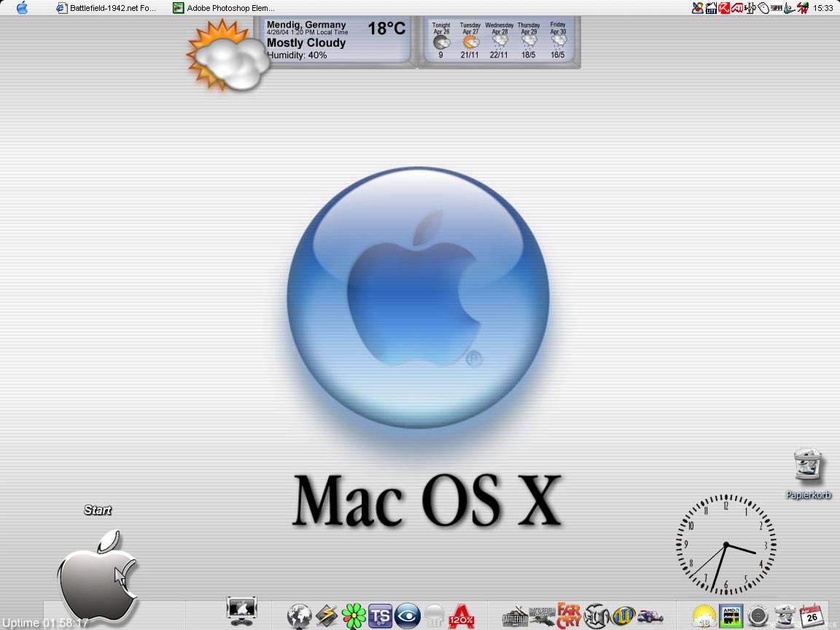This screenshot has height=630, width=840.
Task: Click the red SW tray icon
Action: tap(803, 8)
